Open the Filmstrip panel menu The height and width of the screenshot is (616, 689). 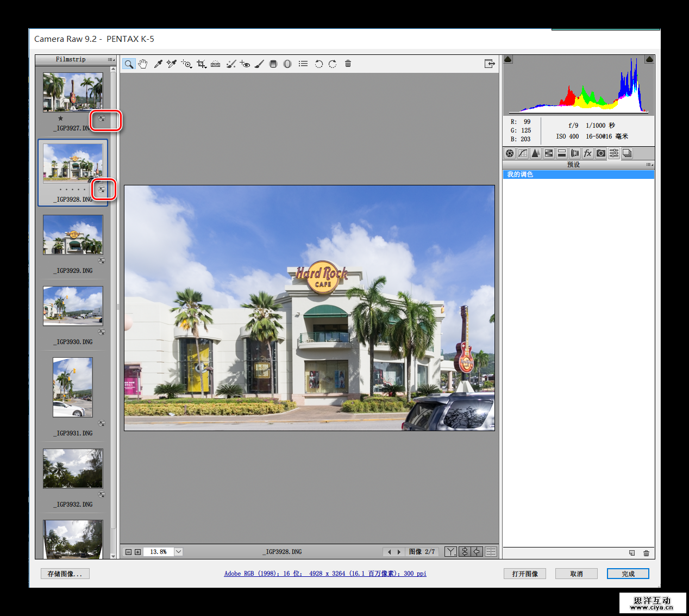111,60
